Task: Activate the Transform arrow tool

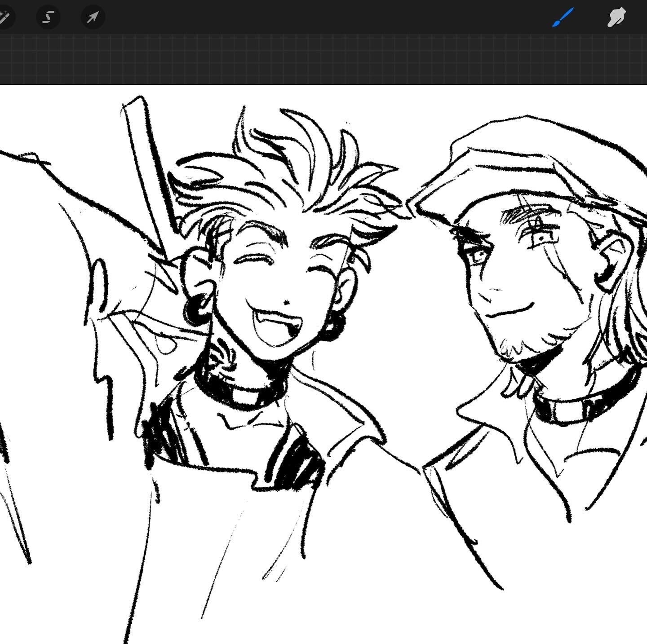Action: (x=93, y=18)
